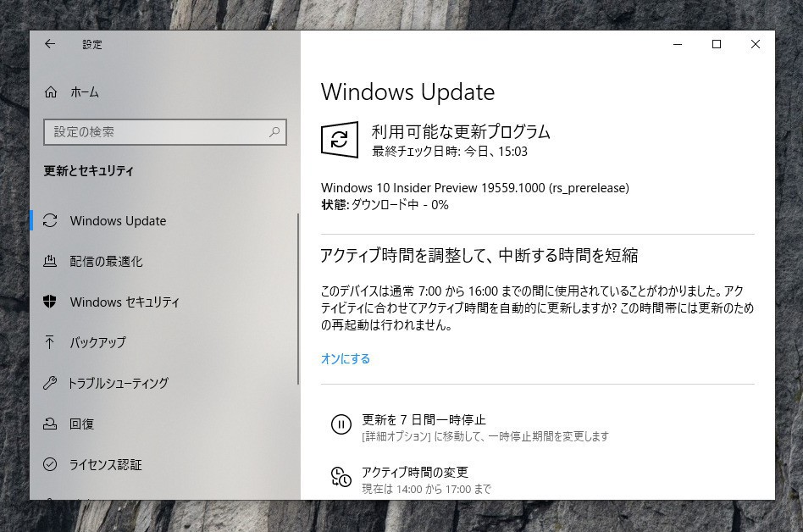
Task: Click Windows 10 Insider Preview 19559.1000 text
Action: [x=474, y=188]
